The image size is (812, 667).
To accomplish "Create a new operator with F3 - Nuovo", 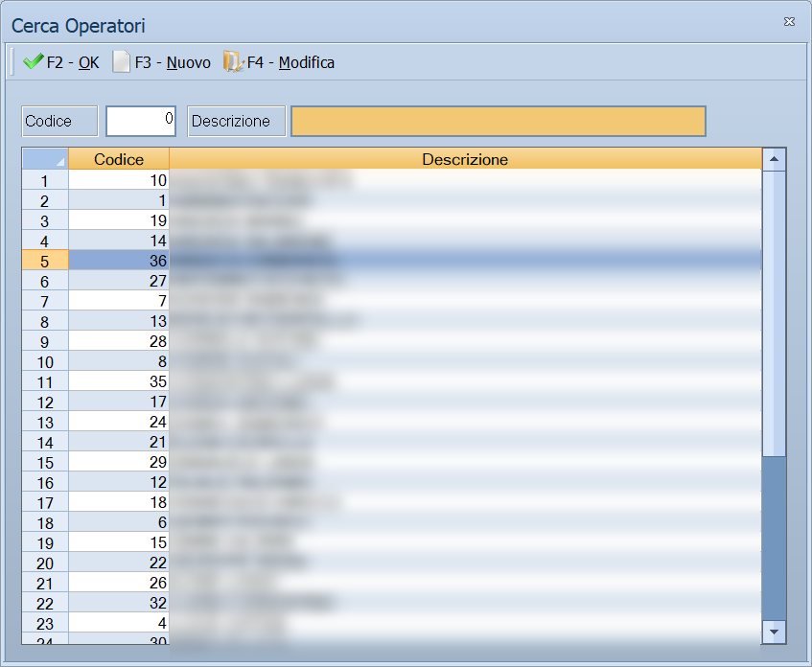I will [162, 62].
